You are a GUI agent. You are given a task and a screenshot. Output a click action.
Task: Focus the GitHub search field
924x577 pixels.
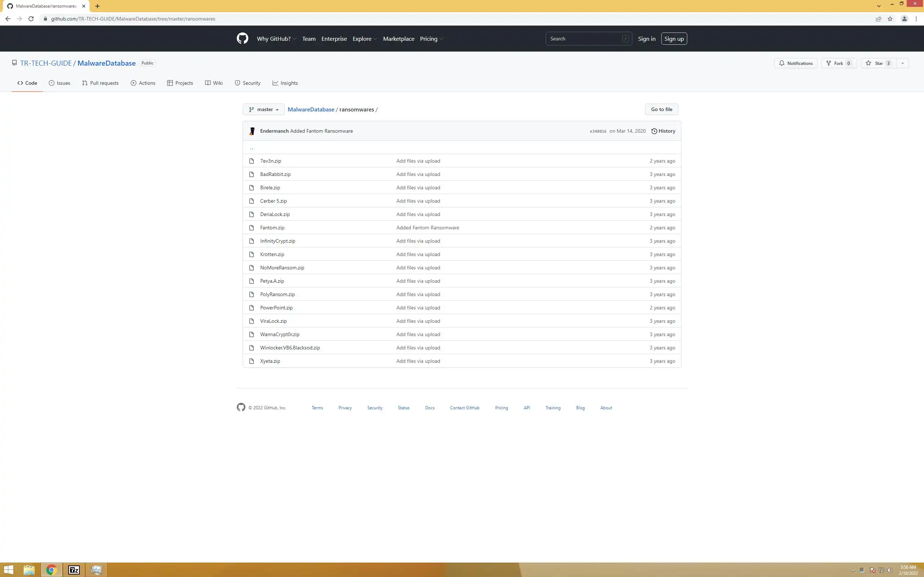click(584, 39)
